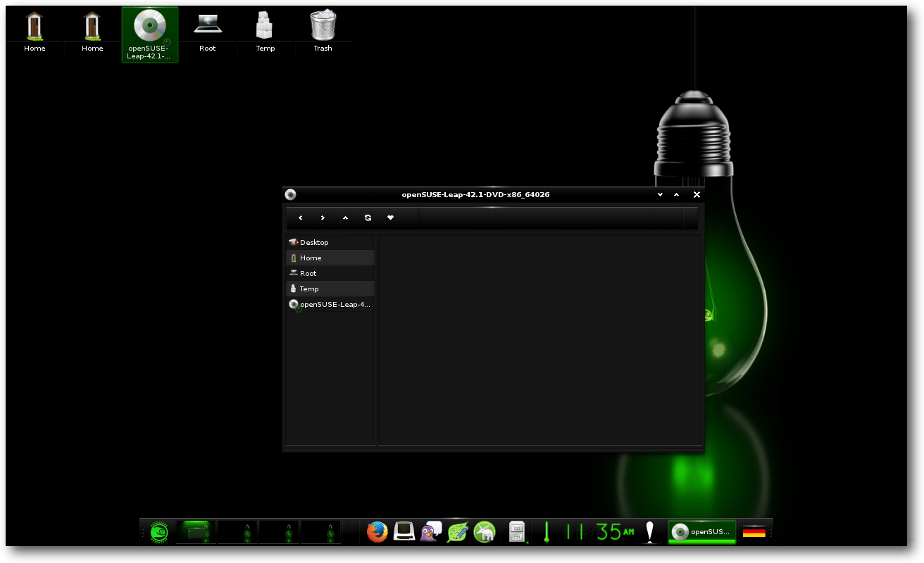Click the white exclamation mark shelf gadget
924x563 pixels.
click(651, 532)
